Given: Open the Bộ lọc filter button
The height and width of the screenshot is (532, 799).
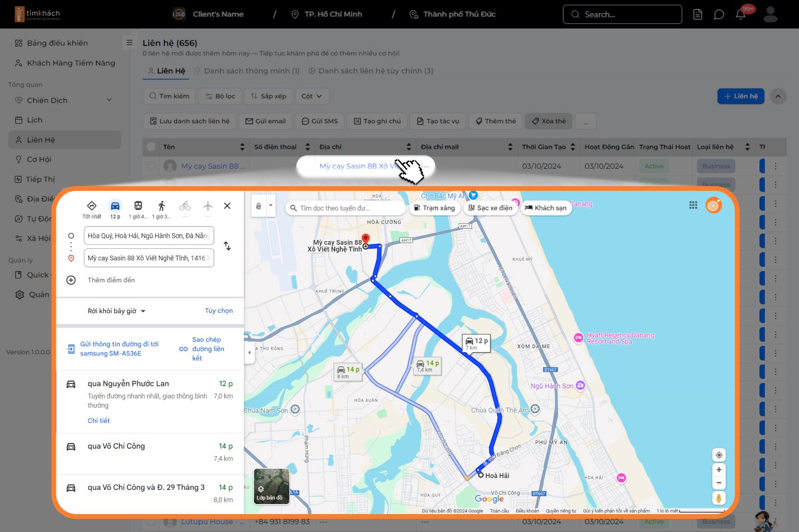Looking at the screenshot, I should (x=220, y=96).
